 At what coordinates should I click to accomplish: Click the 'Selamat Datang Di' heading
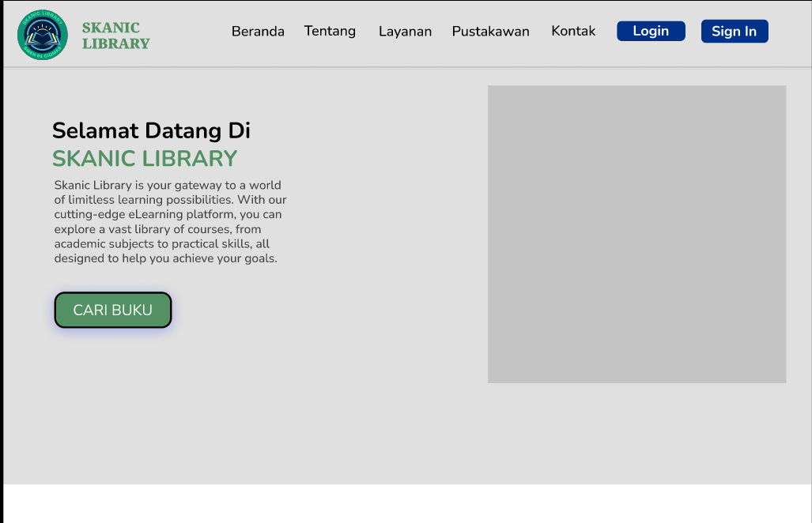(151, 130)
